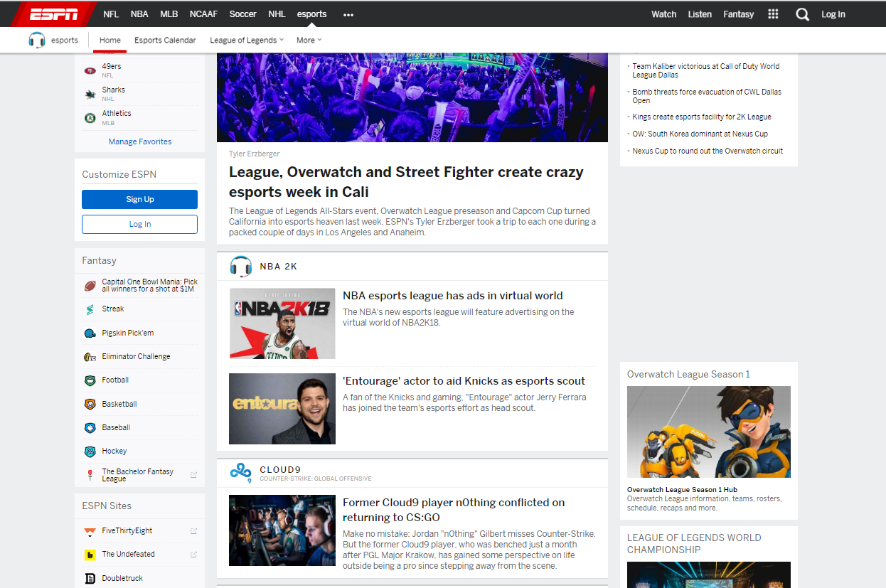Click the CLOUD9 section title
The width and height of the screenshot is (886, 588).
coord(280,469)
